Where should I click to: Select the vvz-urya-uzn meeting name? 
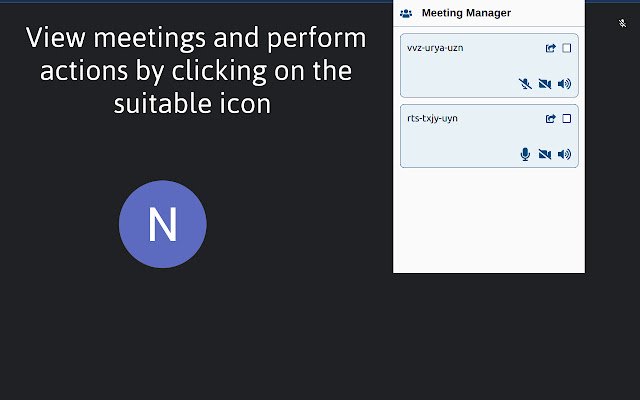coord(435,48)
